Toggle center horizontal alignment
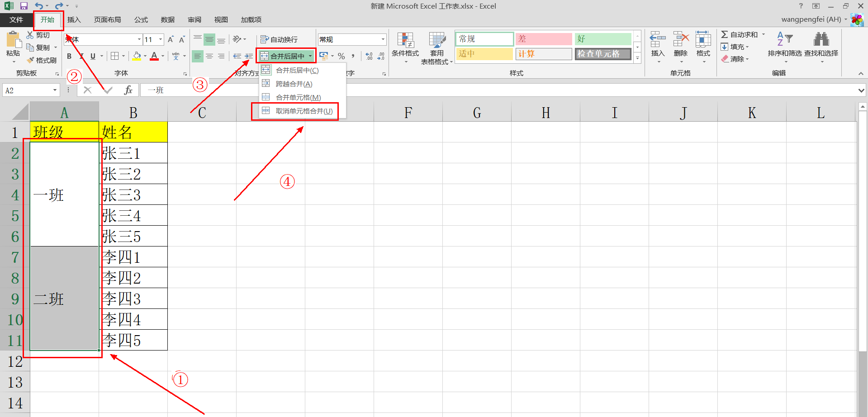 coord(209,56)
